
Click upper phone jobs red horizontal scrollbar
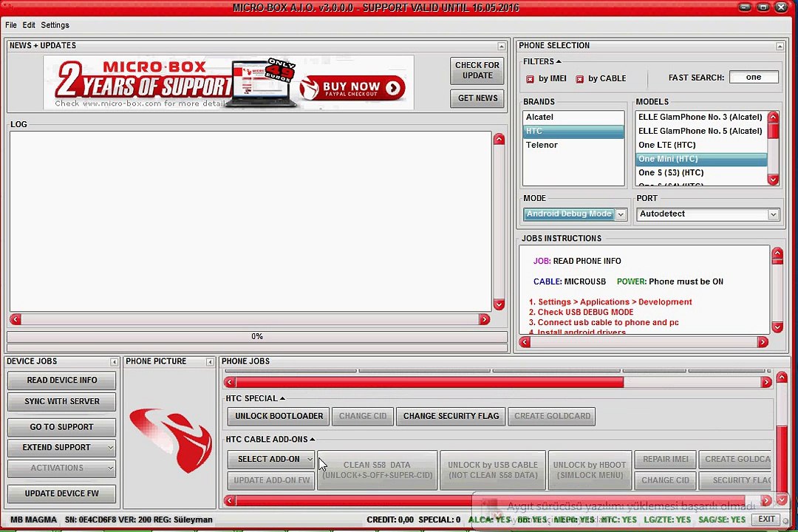(430, 382)
